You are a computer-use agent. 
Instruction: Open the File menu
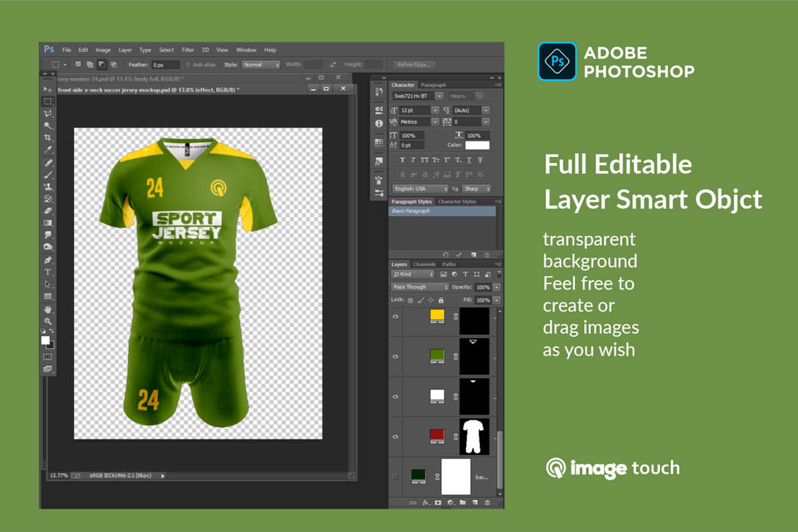[x=66, y=50]
